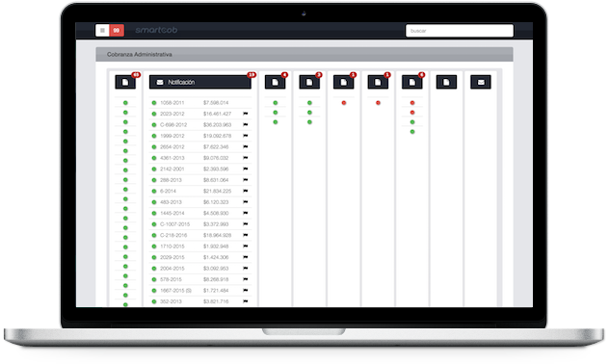Click the smartcob logo
This screenshot has width=609, height=364.
click(x=156, y=30)
